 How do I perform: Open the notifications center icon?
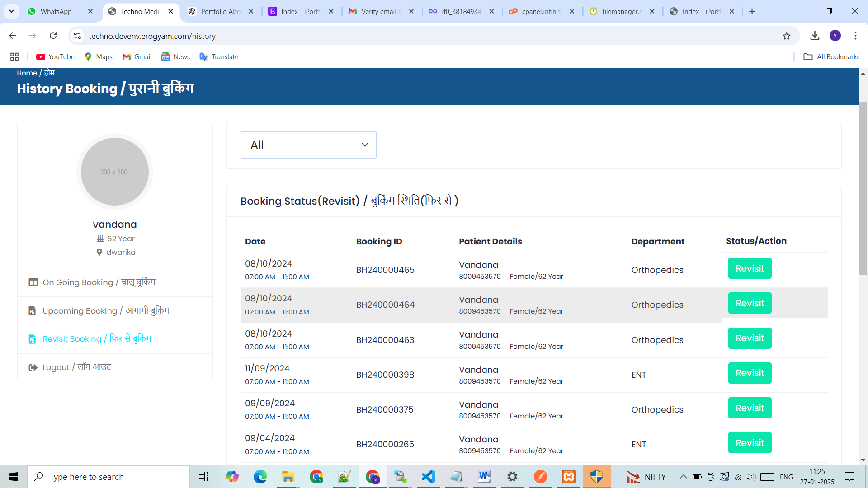tap(849, 477)
